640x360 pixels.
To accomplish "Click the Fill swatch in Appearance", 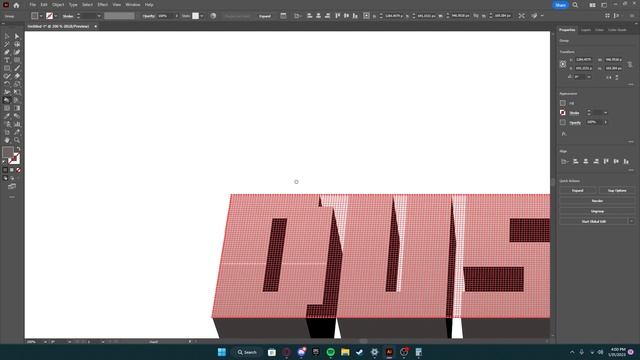I will 563,103.
